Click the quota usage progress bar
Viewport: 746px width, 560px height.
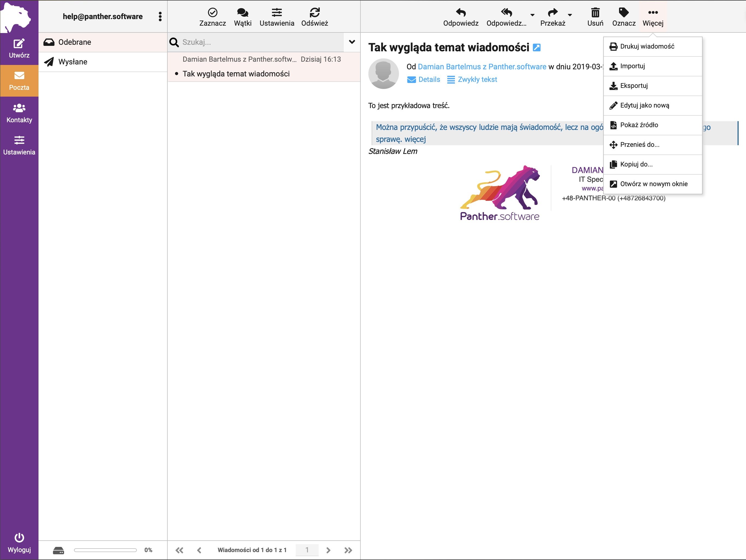pos(105,550)
